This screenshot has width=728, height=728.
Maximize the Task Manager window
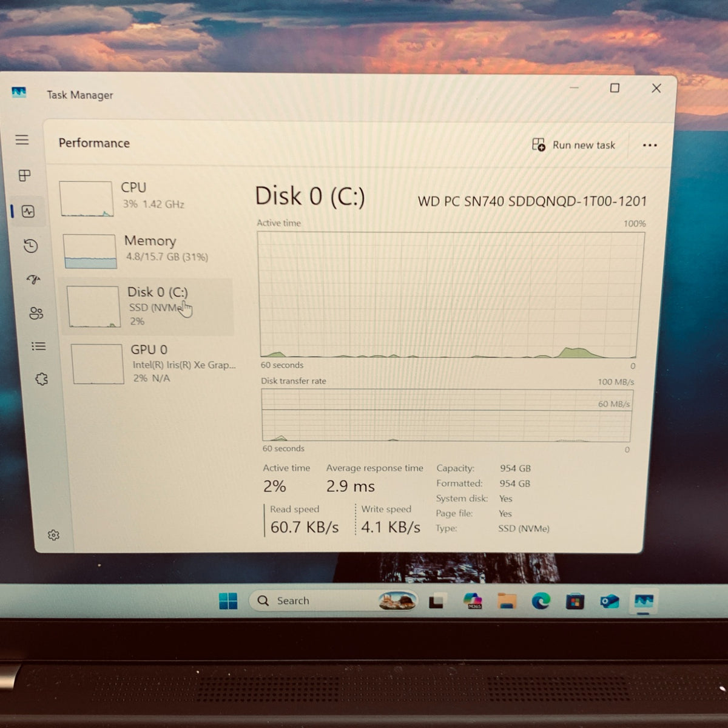(x=615, y=88)
